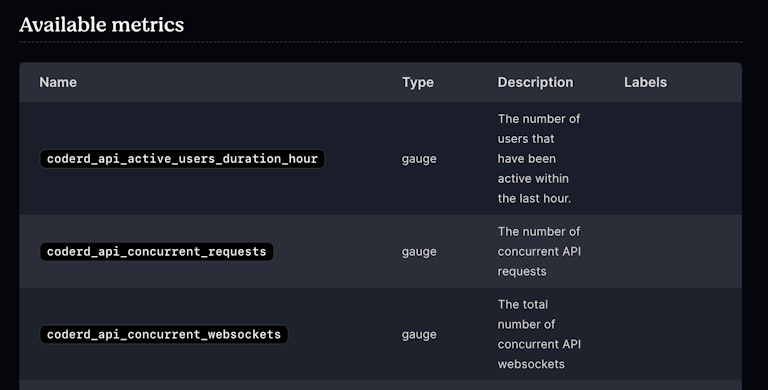Select the coderd_api_concurrent_websockets metric name
Viewport: 768px width, 390px height.
click(x=164, y=334)
